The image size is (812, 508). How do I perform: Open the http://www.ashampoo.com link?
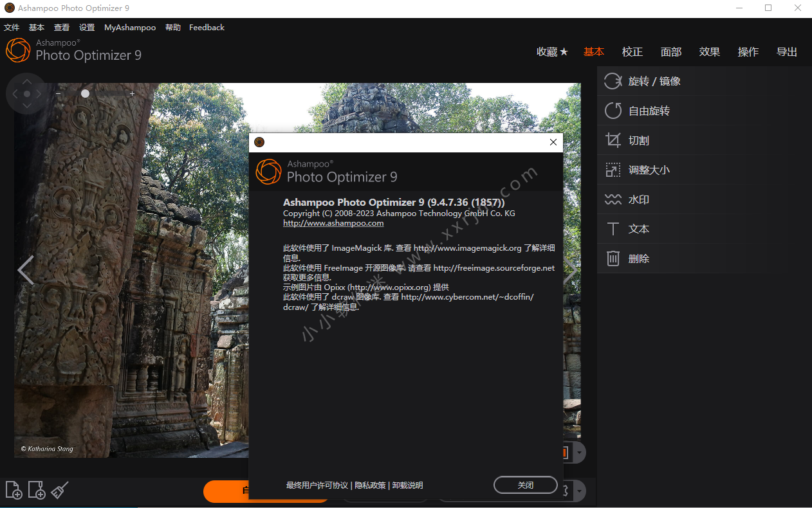point(333,223)
